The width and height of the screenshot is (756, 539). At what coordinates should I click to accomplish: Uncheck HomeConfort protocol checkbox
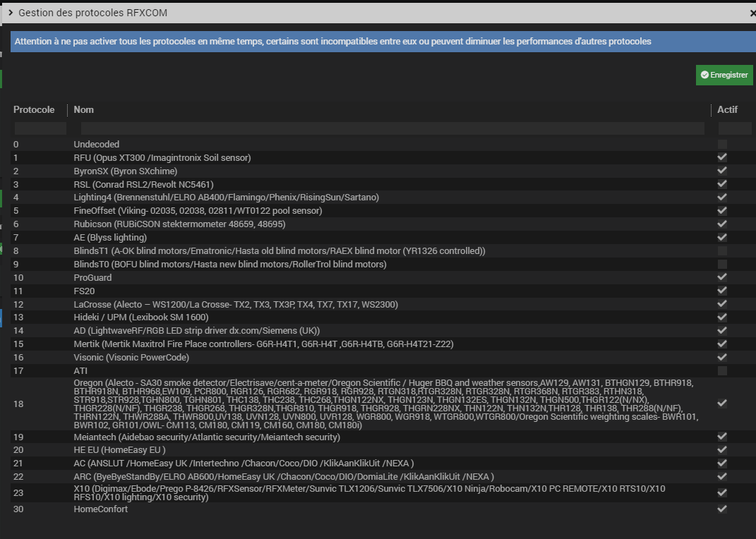pos(722,509)
